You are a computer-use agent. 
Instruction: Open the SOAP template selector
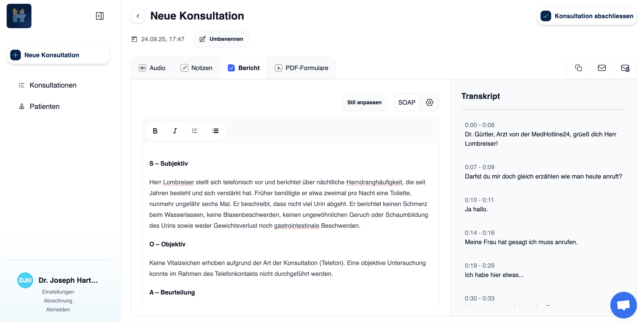pos(406,102)
